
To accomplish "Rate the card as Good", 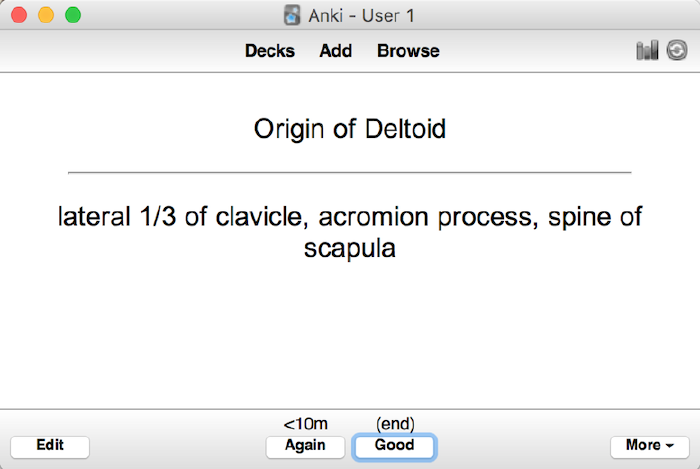I will [x=394, y=446].
